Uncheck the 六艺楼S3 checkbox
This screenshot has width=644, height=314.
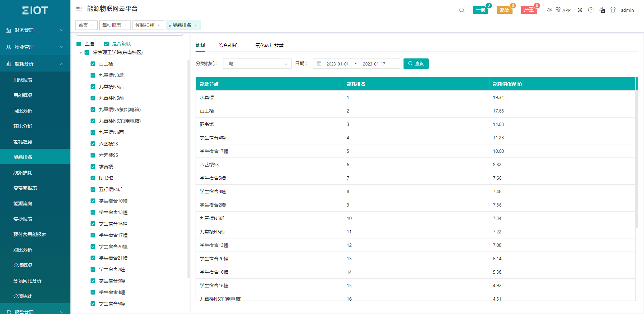93,144
